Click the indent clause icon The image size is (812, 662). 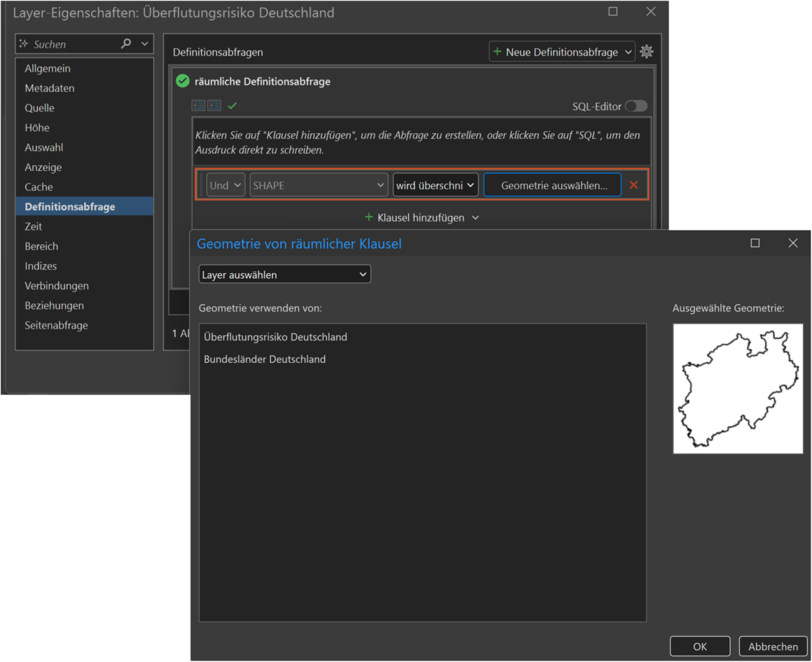tap(214, 106)
